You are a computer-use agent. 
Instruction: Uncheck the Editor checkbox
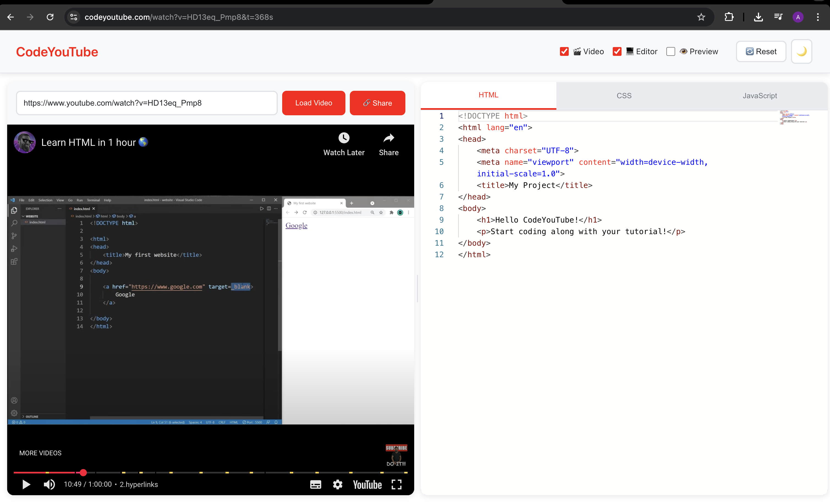pyautogui.click(x=617, y=51)
